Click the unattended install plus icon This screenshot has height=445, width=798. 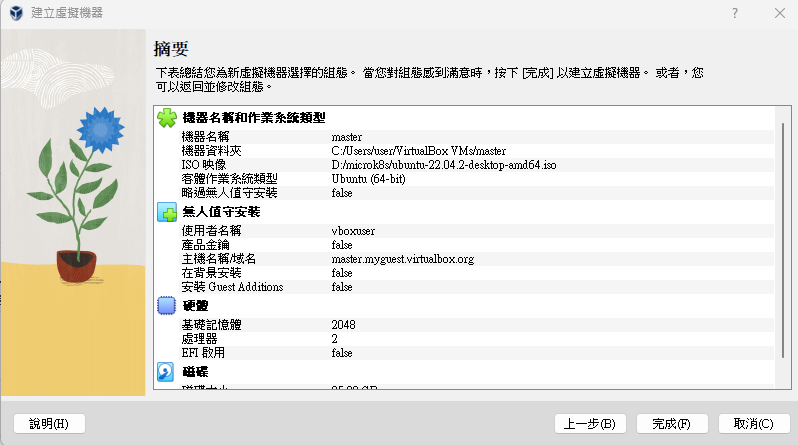(167, 212)
